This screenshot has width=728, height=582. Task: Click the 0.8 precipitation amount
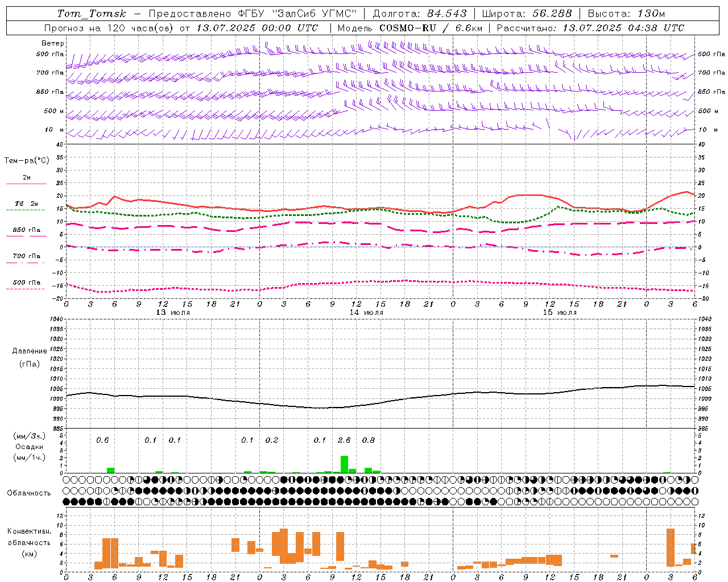369,440
